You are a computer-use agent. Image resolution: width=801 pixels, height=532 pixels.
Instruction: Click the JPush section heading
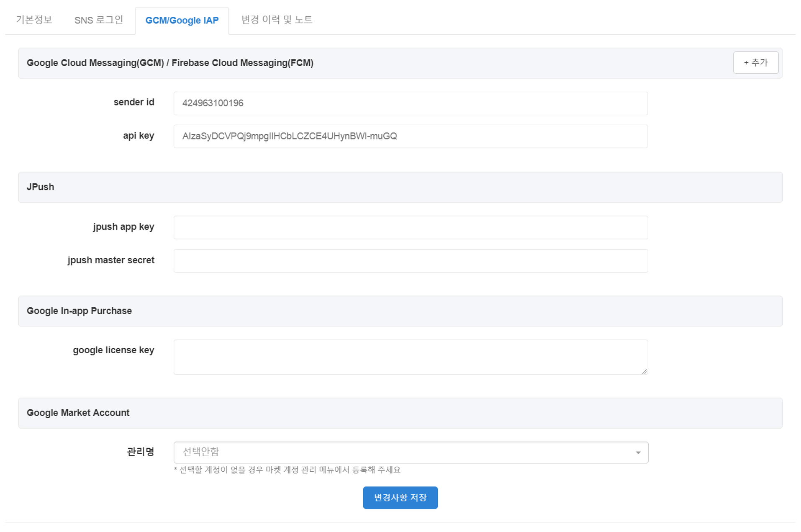[x=40, y=187]
